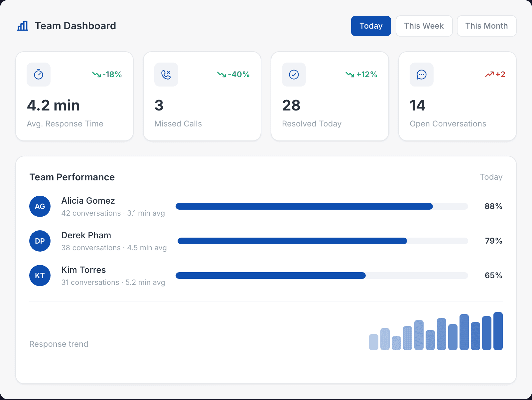The height and width of the screenshot is (400, 532).
Task: Switch to the This Week tab
Action: 424,26
